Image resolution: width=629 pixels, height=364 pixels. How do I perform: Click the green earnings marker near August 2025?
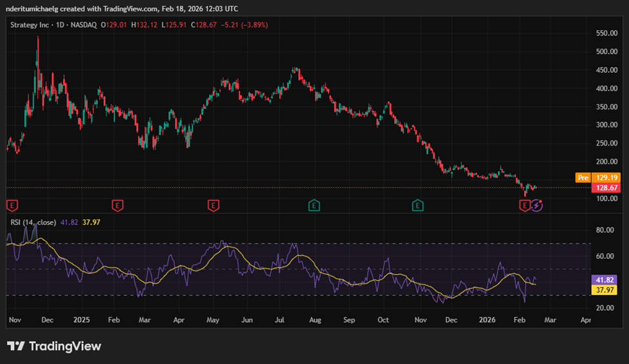[x=314, y=205]
